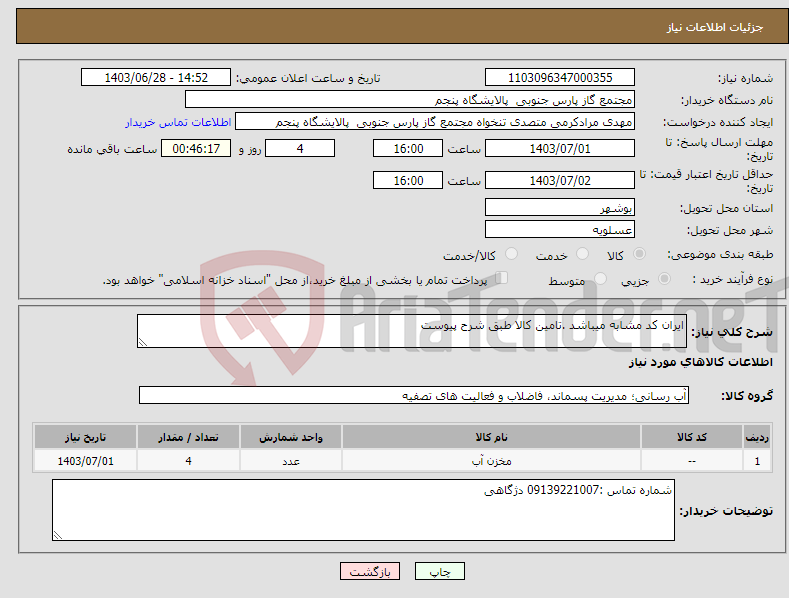Click the delivery province field بوشهر
This screenshot has width=789, height=598.
(560, 207)
